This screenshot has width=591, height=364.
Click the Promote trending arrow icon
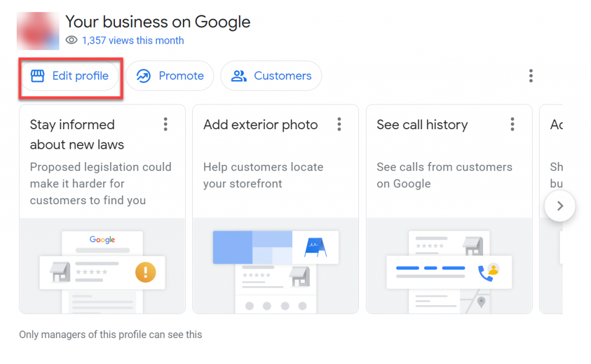[143, 76]
